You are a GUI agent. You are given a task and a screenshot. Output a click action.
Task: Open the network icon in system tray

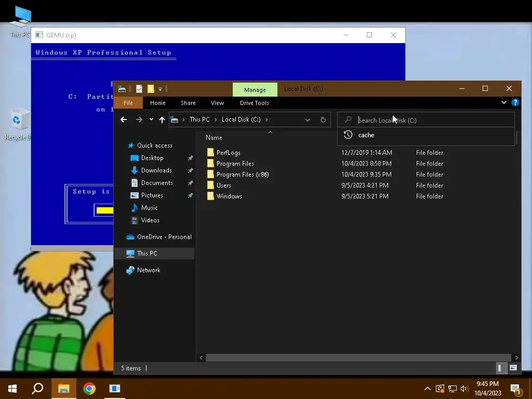pyautogui.click(x=453, y=389)
